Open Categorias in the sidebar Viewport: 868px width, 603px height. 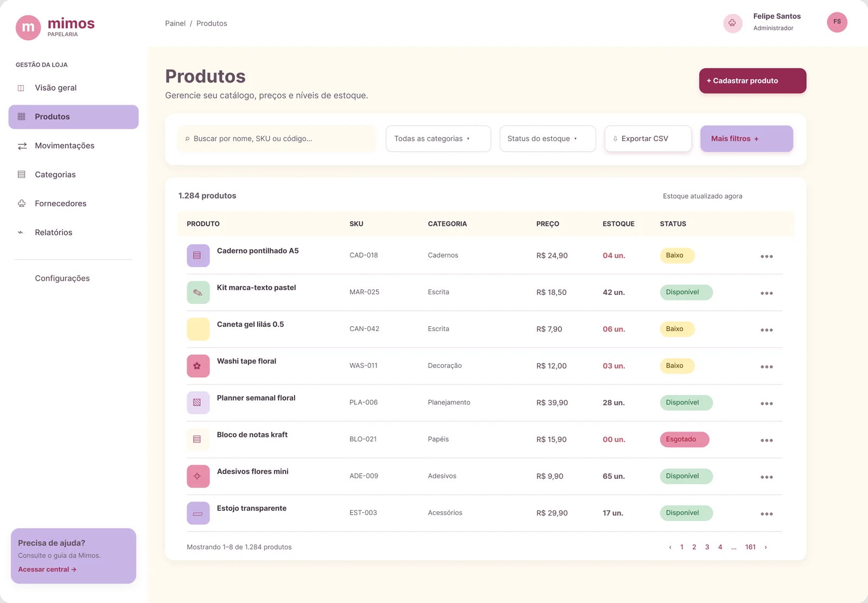(x=73, y=175)
